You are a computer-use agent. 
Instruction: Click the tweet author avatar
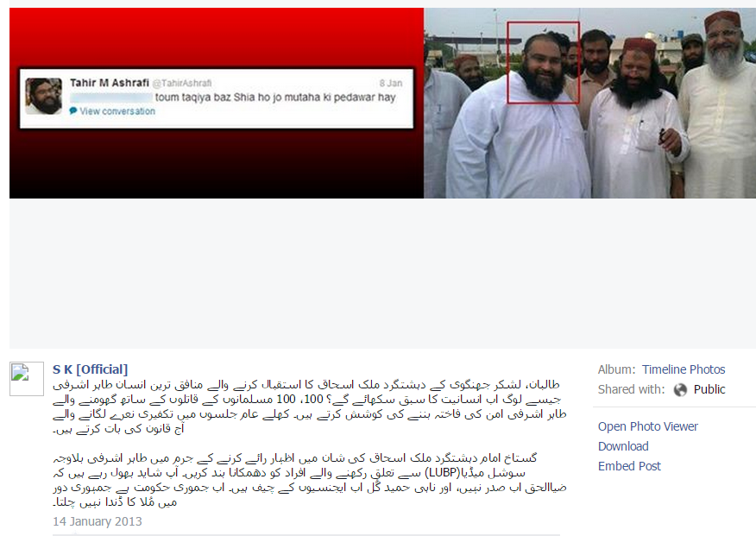(x=43, y=96)
